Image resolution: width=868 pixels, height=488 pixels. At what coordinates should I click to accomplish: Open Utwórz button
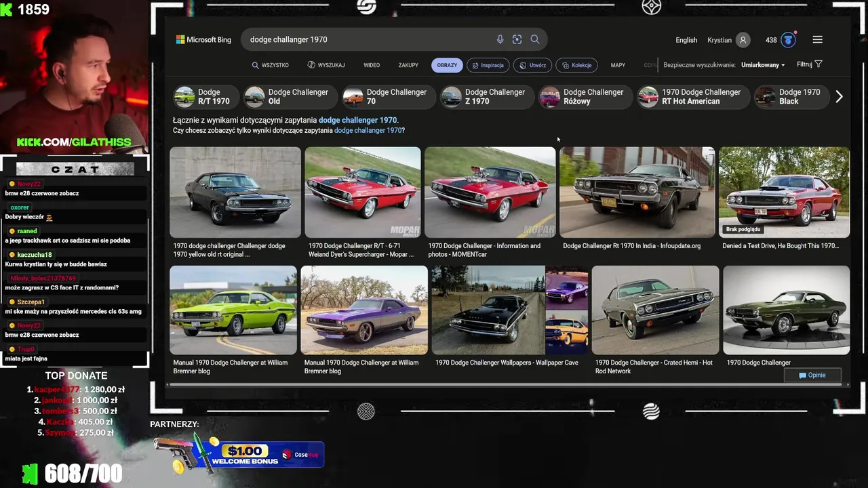(x=532, y=65)
